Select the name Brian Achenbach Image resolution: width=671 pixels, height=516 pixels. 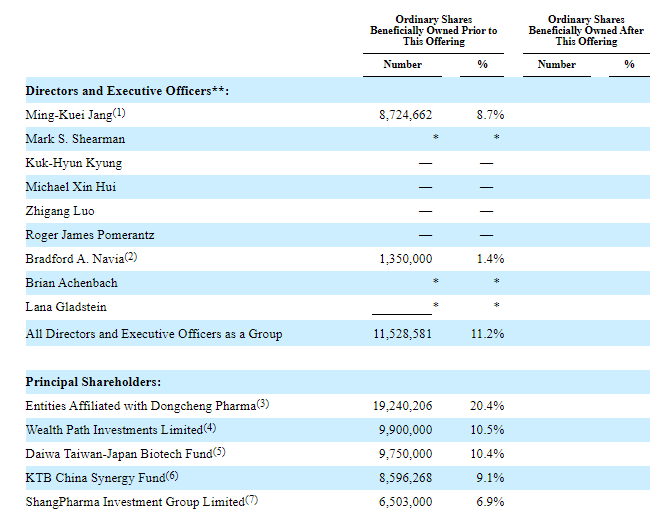71,283
